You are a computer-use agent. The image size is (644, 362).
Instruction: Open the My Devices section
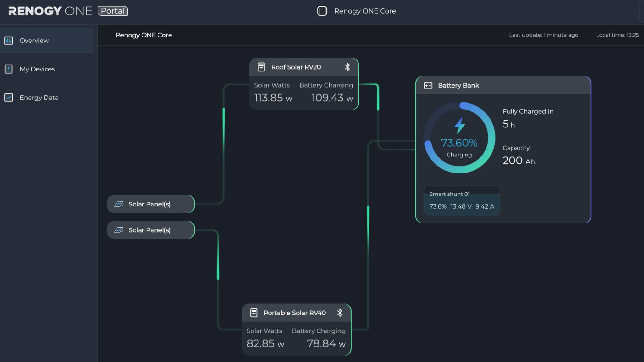(x=37, y=69)
